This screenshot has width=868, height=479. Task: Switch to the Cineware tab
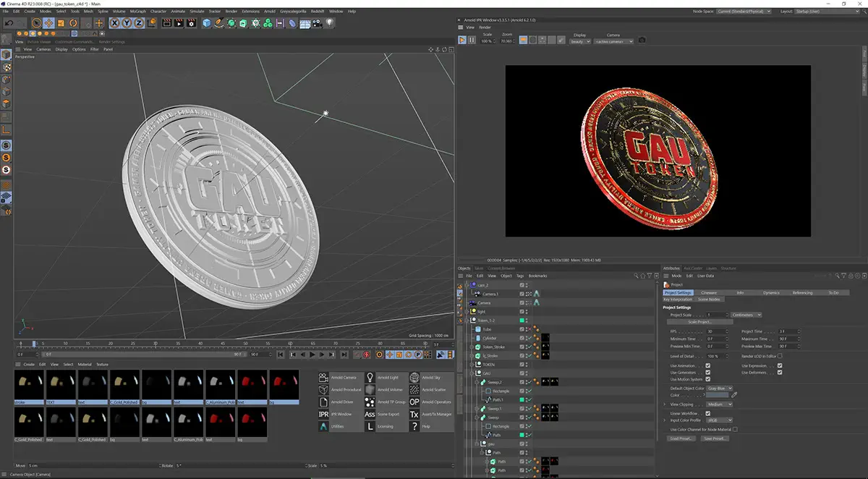(x=708, y=292)
